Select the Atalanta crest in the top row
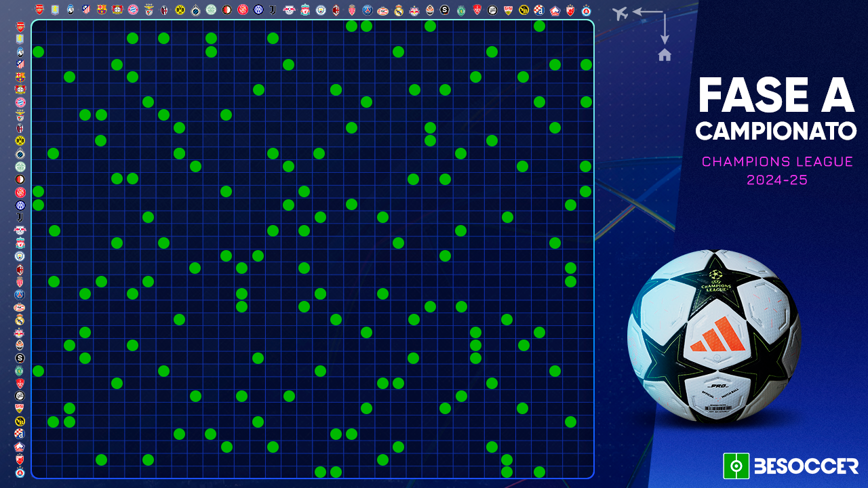The image size is (868, 488). click(70, 9)
